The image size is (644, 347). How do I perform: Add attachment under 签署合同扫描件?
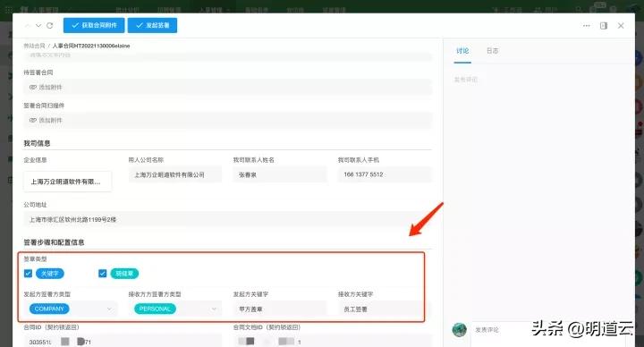227,121
